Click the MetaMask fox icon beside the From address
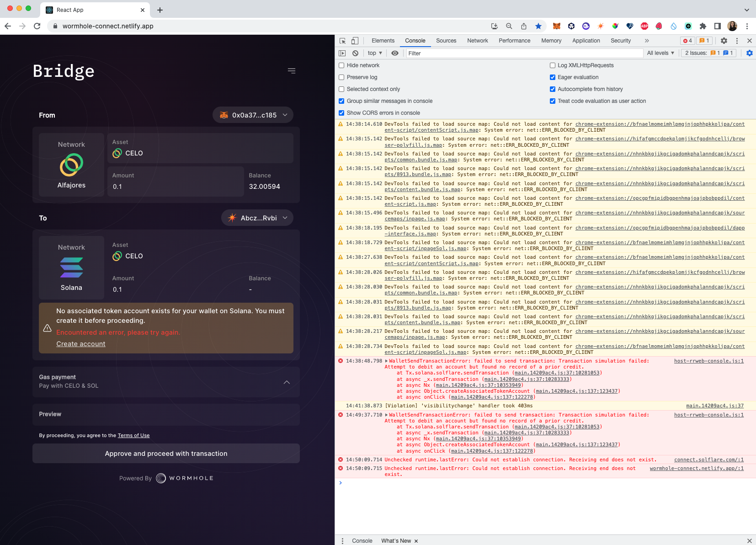The image size is (756, 545). coord(224,115)
